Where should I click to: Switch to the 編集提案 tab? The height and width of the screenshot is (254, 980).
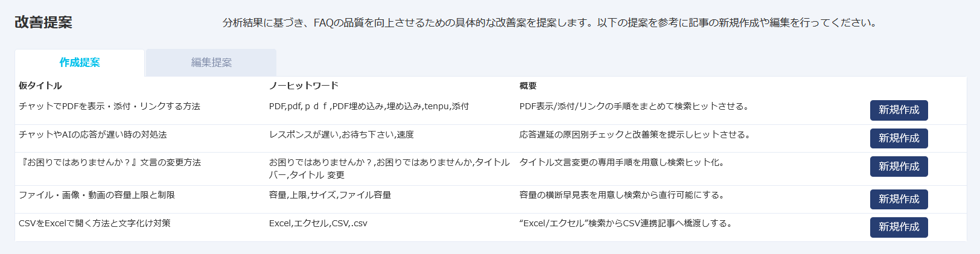click(x=211, y=63)
